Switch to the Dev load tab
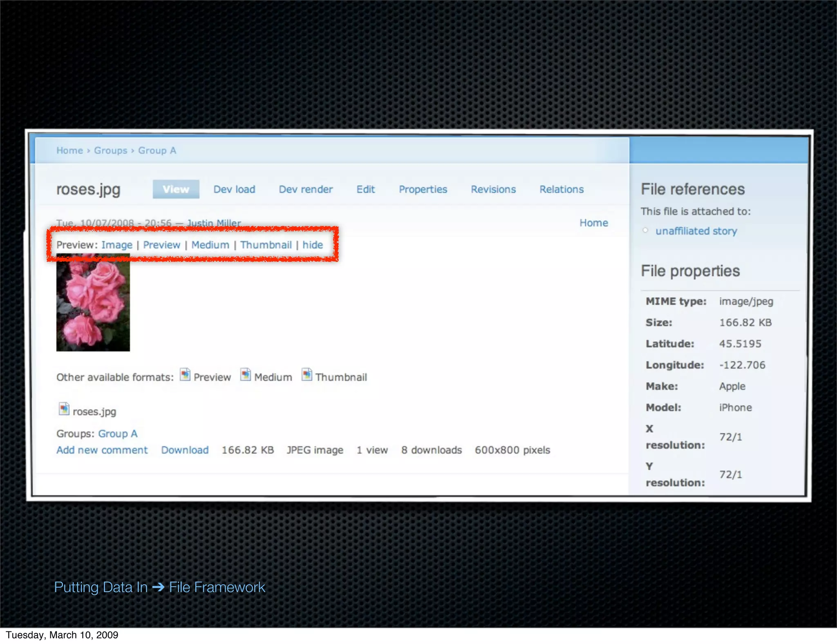 (x=234, y=189)
